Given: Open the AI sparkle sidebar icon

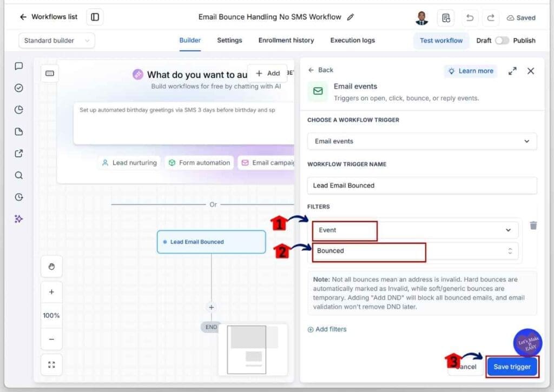Looking at the screenshot, I should [19, 219].
